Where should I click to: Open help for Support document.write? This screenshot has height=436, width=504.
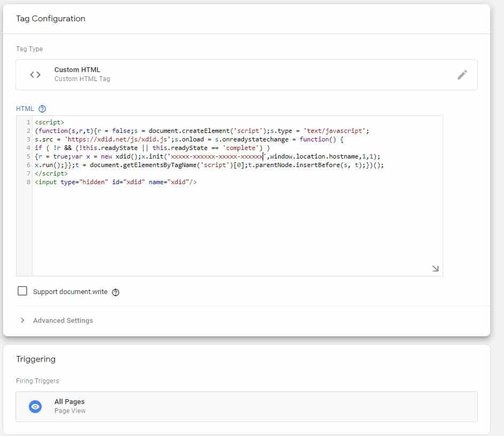[115, 292]
